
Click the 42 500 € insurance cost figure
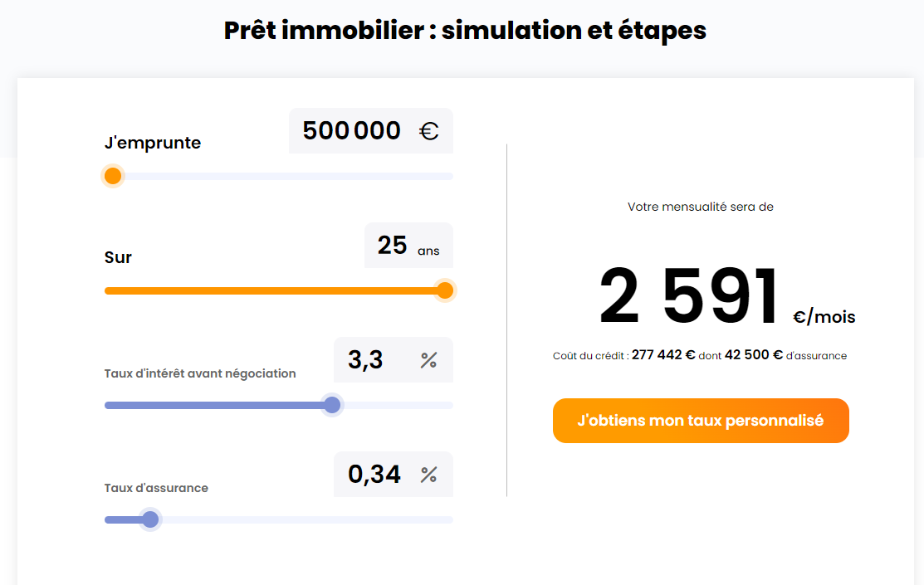(x=754, y=355)
